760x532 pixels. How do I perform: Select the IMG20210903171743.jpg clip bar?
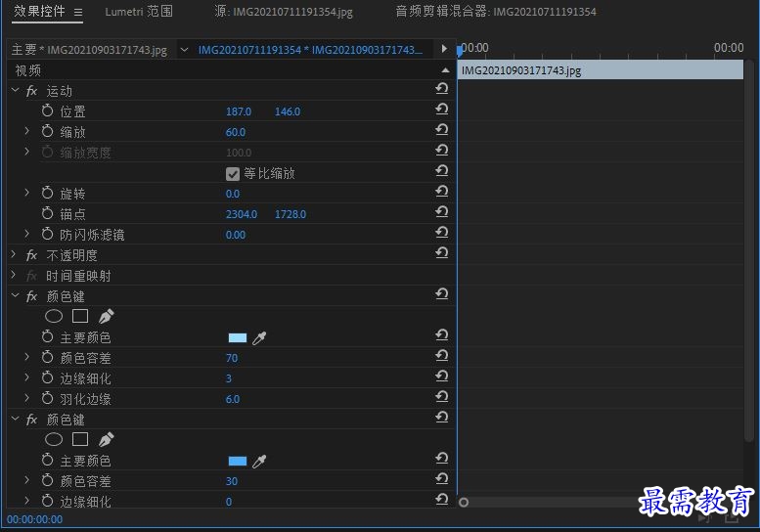(600, 70)
